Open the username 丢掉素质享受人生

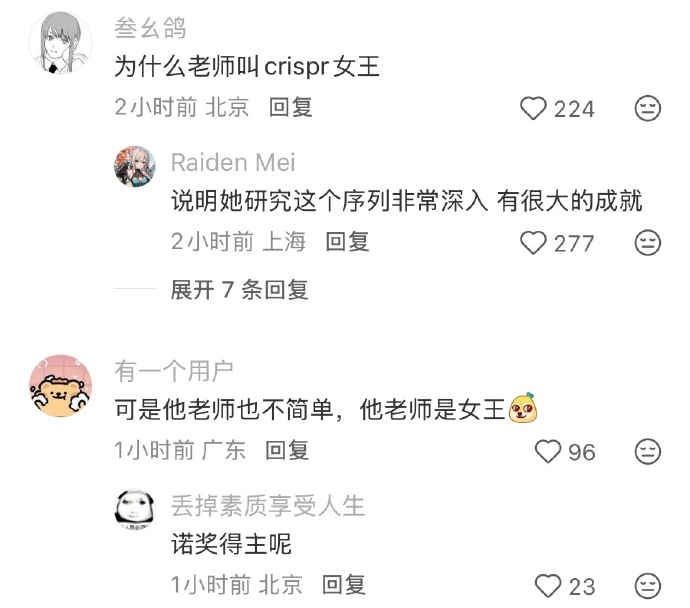(268, 505)
